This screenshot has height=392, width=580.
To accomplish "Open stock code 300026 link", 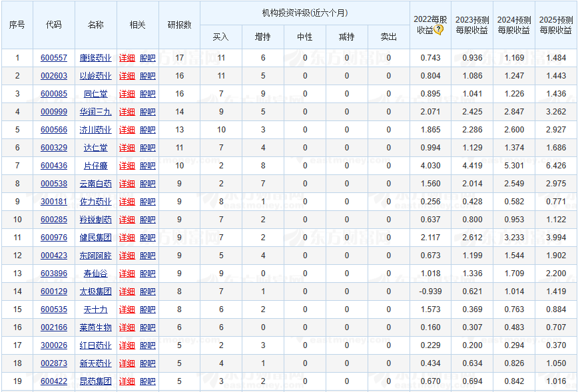I will pos(54,345).
